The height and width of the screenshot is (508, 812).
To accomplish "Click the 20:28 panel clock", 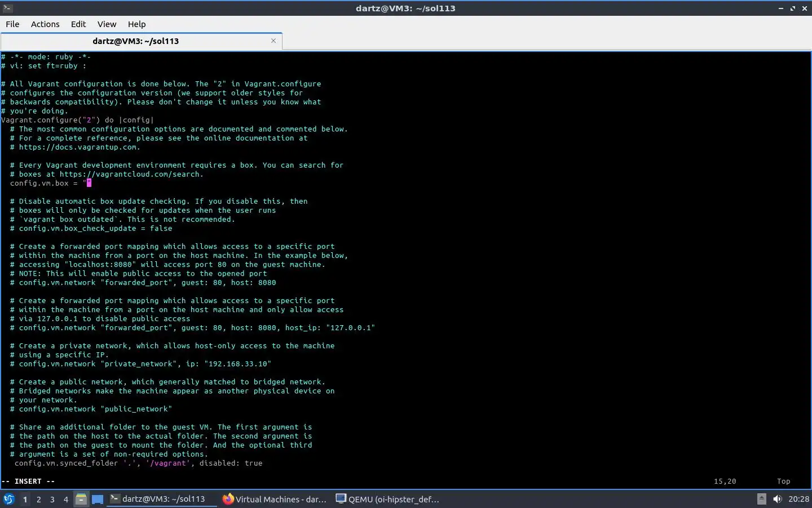I will (x=798, y=499).
